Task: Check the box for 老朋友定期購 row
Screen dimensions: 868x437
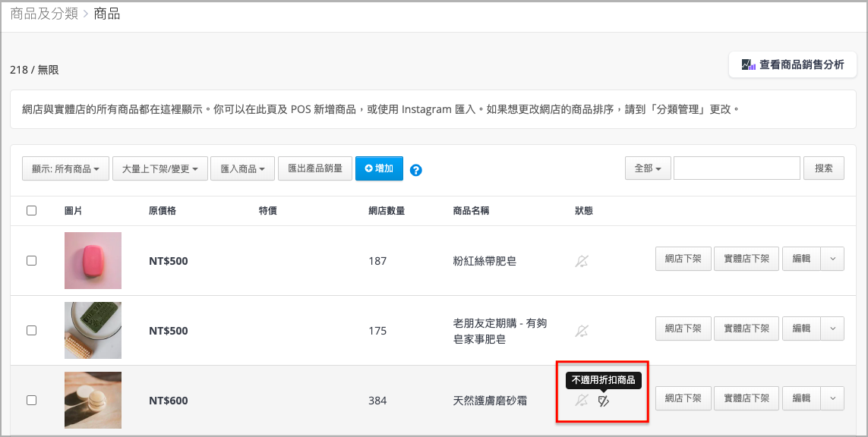Action: pos(32,330)
